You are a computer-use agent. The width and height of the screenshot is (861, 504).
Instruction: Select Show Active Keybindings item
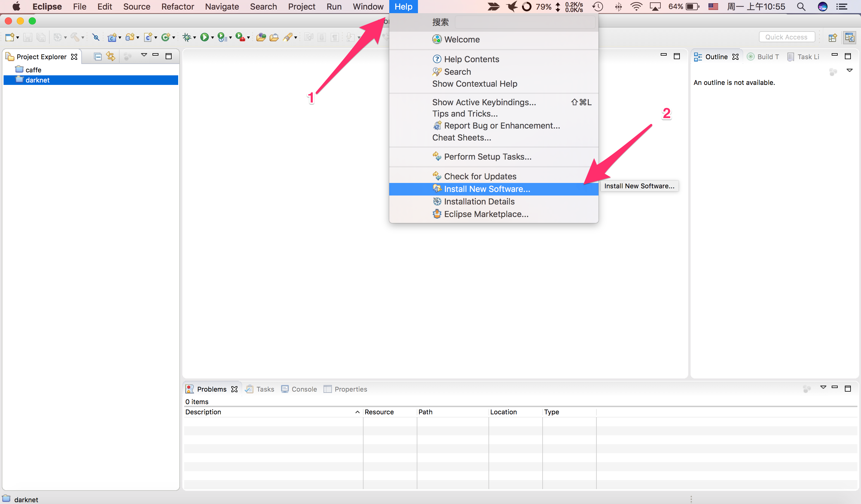pyautogui.click(x=494, y=102)
